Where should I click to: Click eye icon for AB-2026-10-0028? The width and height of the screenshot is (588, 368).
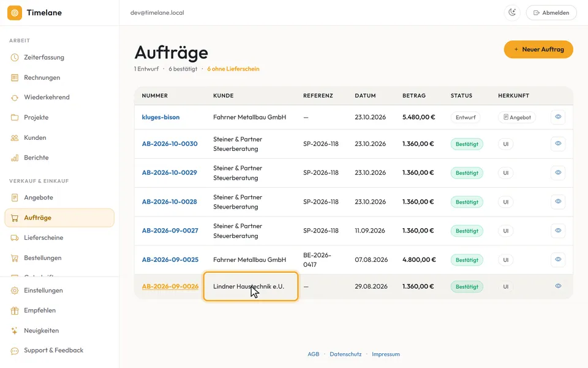pyautogui.click(x=558, y=201)
